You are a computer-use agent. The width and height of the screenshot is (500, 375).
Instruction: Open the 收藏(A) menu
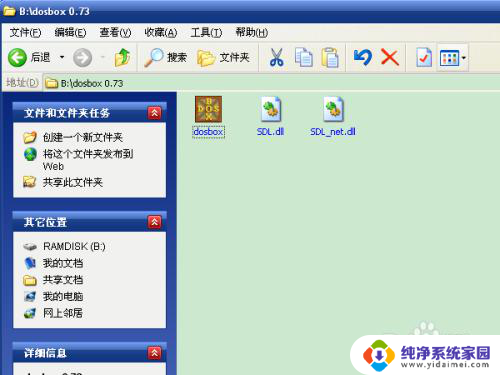pyautogui.click(x=161, y=33)
